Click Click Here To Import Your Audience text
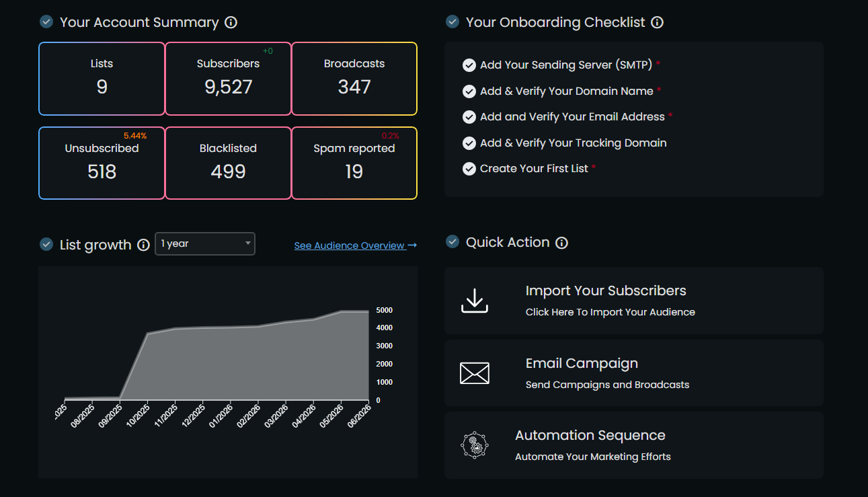 pos(610,312)
